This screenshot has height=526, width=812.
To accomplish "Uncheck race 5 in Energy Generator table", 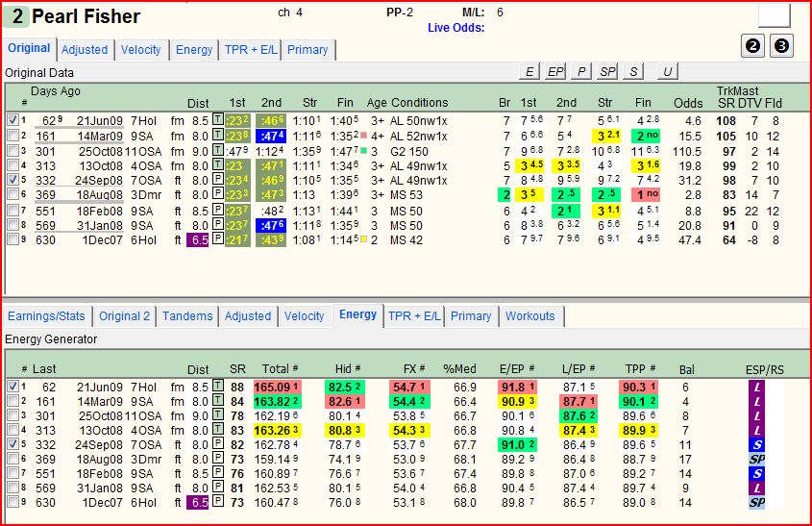I will (12, 444).
